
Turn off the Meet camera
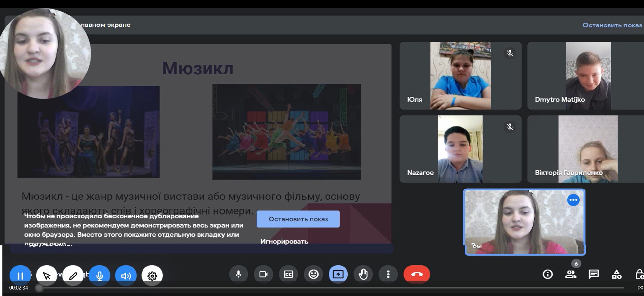[263, 274]
